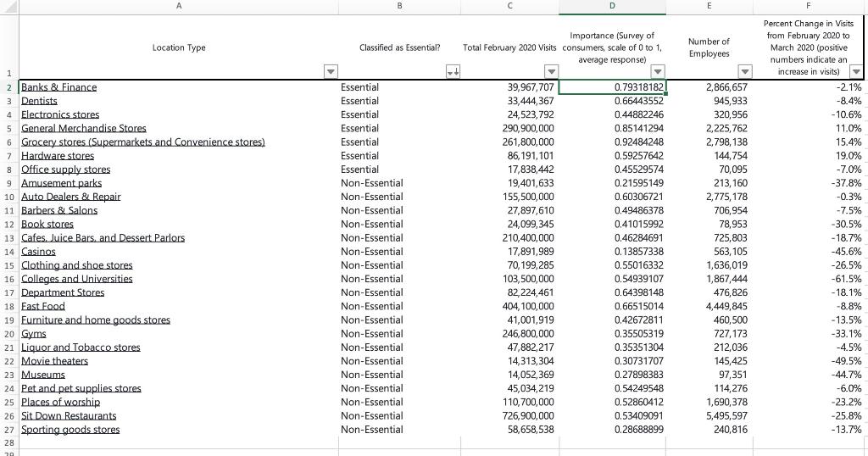
Task: Select the Dentists Essential classification cell
Action: point(399,101)
